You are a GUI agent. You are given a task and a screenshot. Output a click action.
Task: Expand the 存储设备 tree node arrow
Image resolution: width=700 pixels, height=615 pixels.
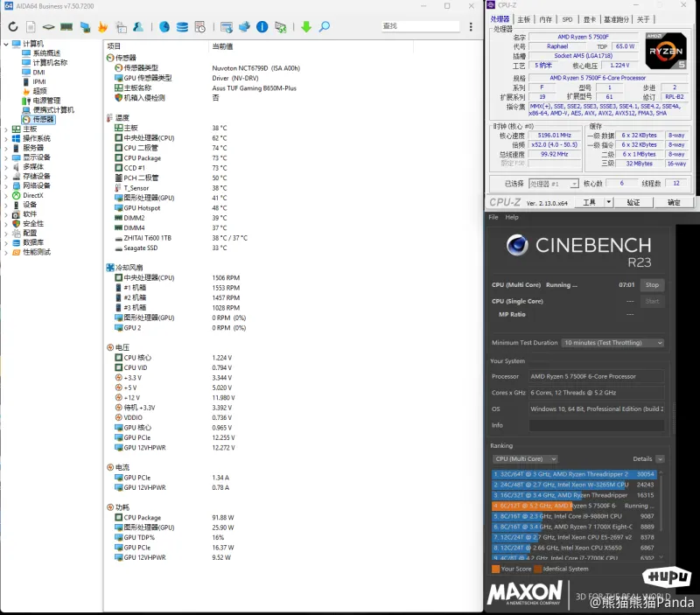6,177
